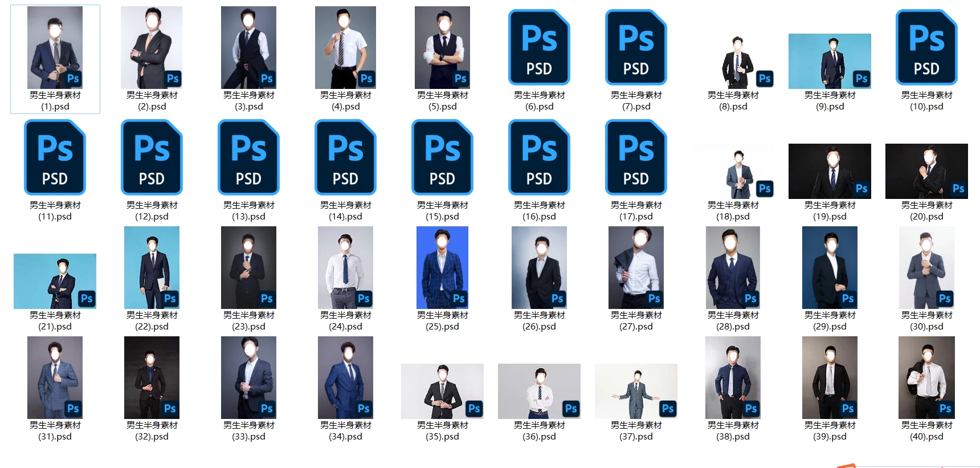
Task: Select the dark-background thumbnail 男生半身素材 (20).psd
Action: (x=926, y=171)
